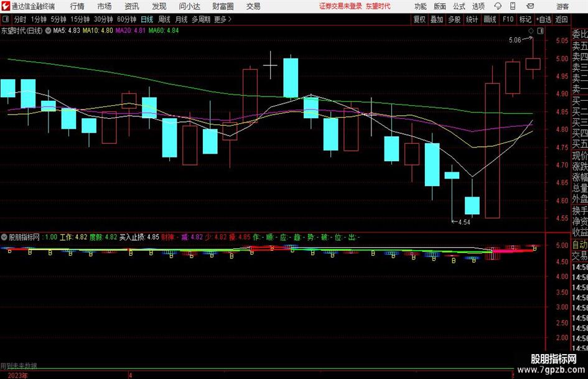Click the 东望时代 stock name link

click(x=378, y=6)
